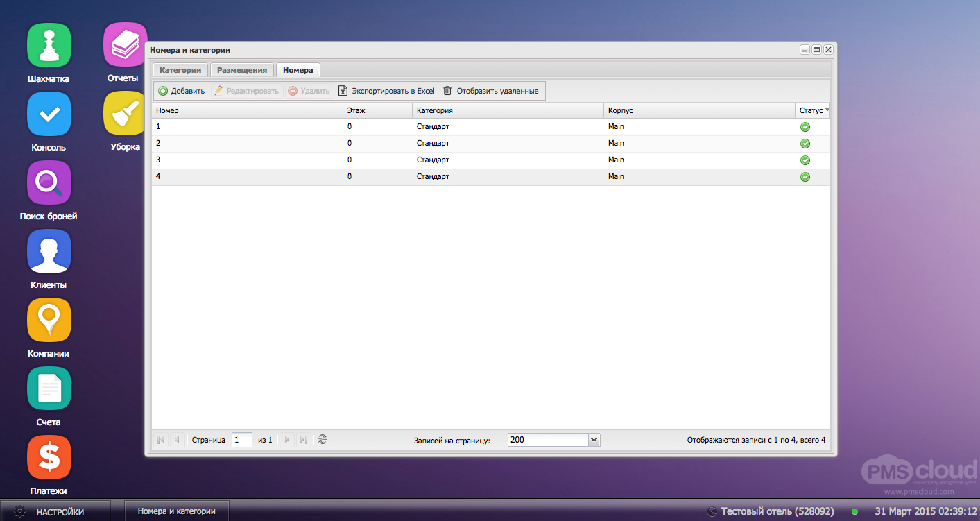This screenshot has height=521, width=980.
Task: Click the green status icon for room 1
Action: click(805, 127)
